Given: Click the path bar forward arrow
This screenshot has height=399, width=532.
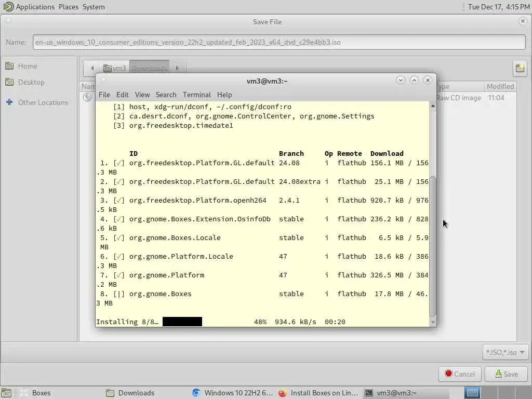Looking at the screenshot, I should click(x=177, y=68).
